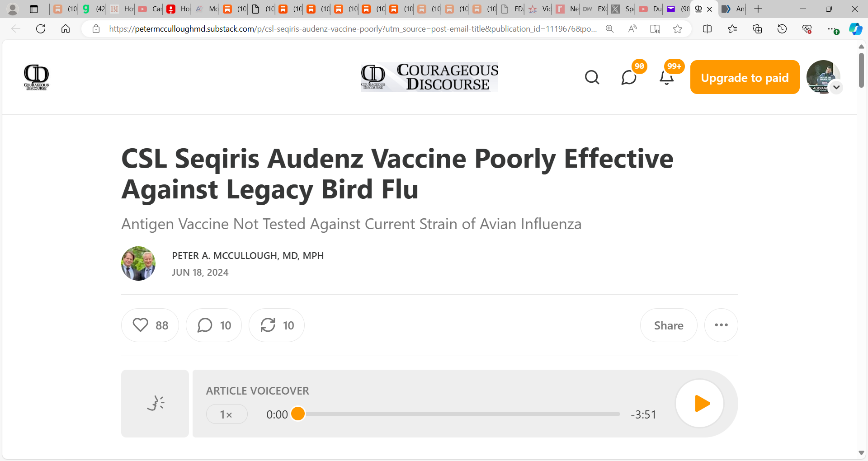The image size is (868, 461).
Task: Click the address bar URL field
Action: (353, 29)
